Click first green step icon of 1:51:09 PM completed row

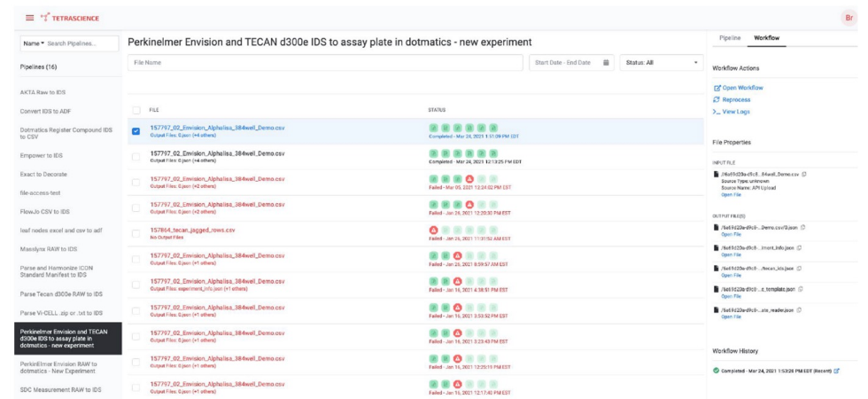click(433, 128)
